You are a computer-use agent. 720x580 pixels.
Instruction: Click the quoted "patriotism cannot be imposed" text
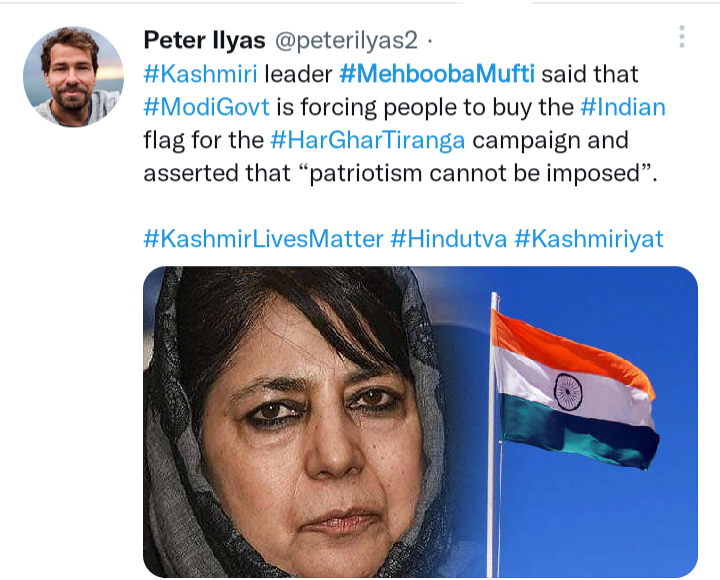(x=478, y=174)
